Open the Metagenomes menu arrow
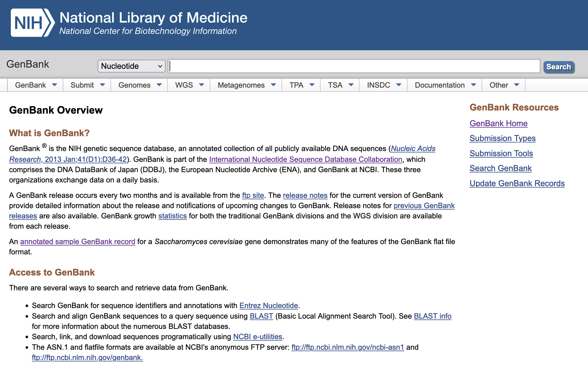 (273, 85)
